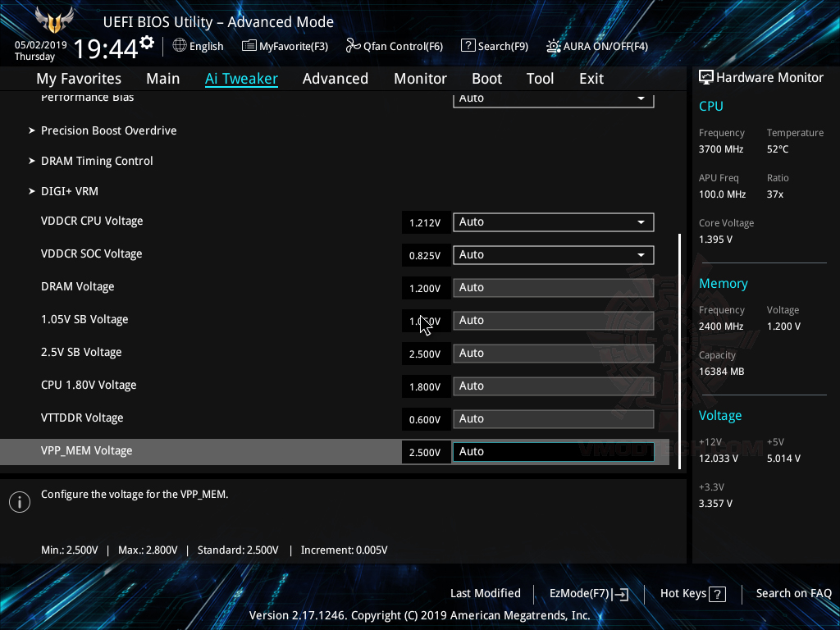
Task: Click the globe language icon
Action: click(x=180, y=46)
